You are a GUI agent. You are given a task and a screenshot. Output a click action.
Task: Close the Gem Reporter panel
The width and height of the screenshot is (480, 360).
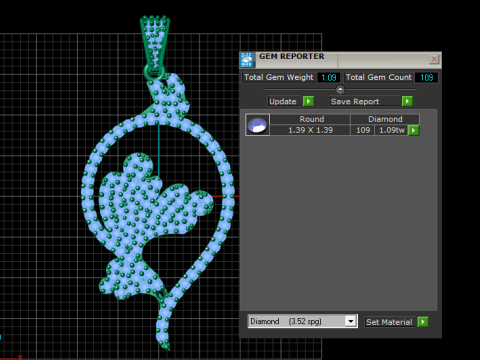[434, 59]
